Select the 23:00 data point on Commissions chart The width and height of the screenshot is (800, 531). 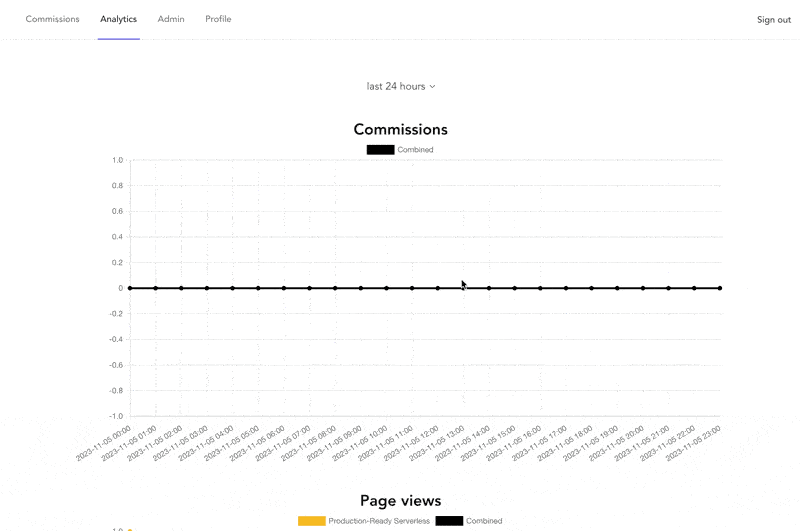pyautogui.click(x=720, y=288)
